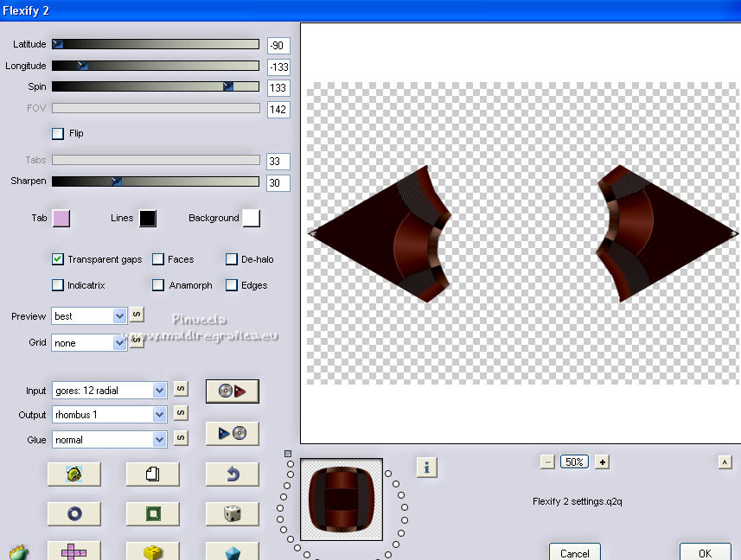Open the Glue normal dropdown

pyautogui.click(x=109, y=440)
